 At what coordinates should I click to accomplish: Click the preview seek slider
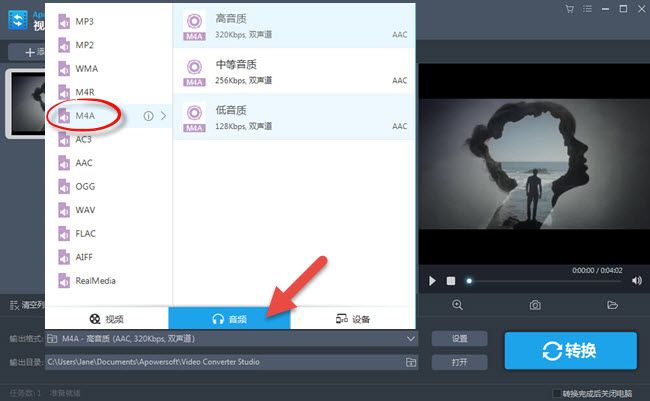(x=545, y=281)
